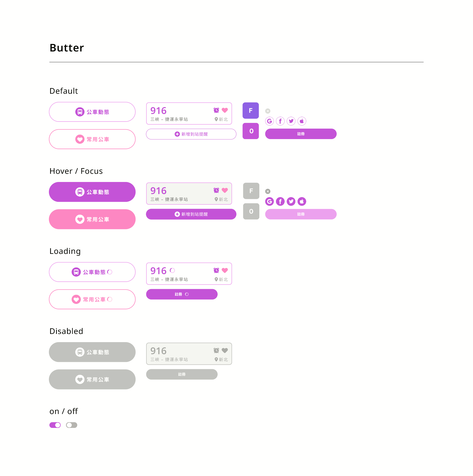This screenshot has height=476, width=473.
Task: Turn on the gray disabled toggle switch
Action: (71, 425)
